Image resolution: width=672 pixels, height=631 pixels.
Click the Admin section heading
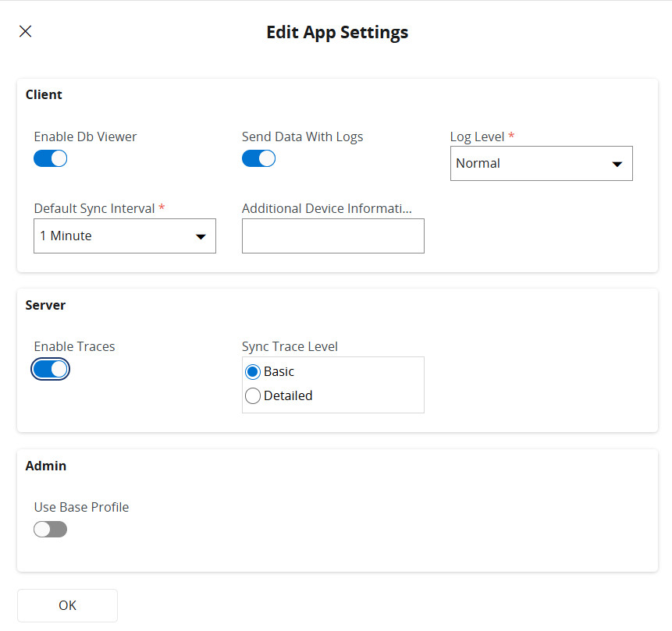[x=46, y=466]
